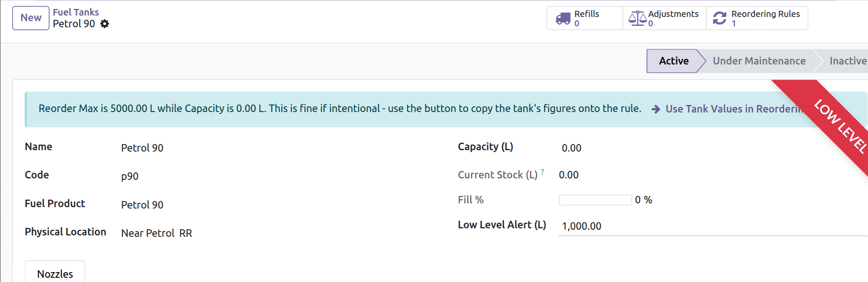
Task: Select the Petrol 90 breadcrumb title
Action: (74, 24)
